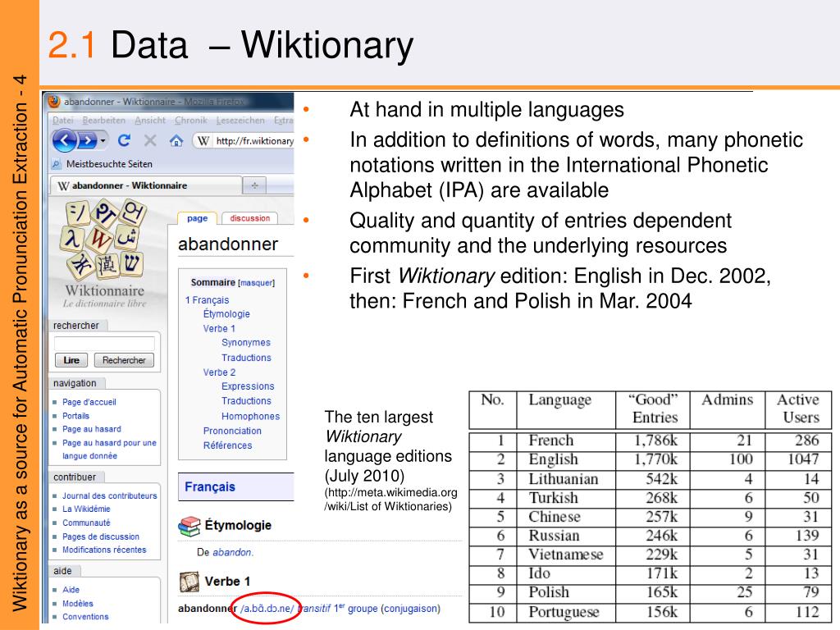Open the Chronik menu
Image resolution: width=840 pixels, height=630 pixels.
[190, 121]
